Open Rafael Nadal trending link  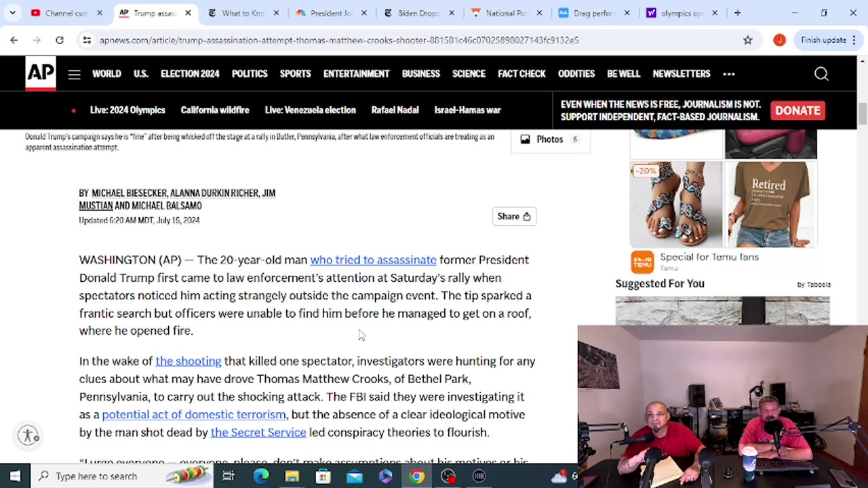[395, 110]
